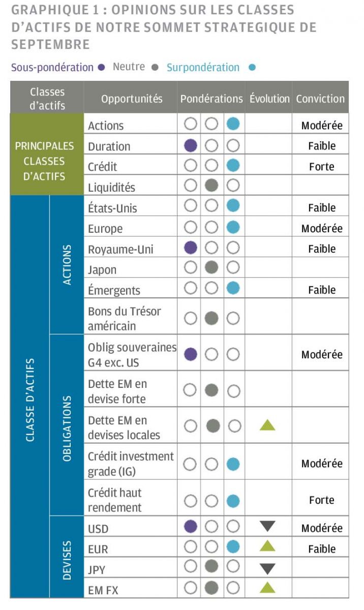This screenshot has height=610, width=364.
Task: Click the blue Surpondération legend dot
Action: pos(252,68)
